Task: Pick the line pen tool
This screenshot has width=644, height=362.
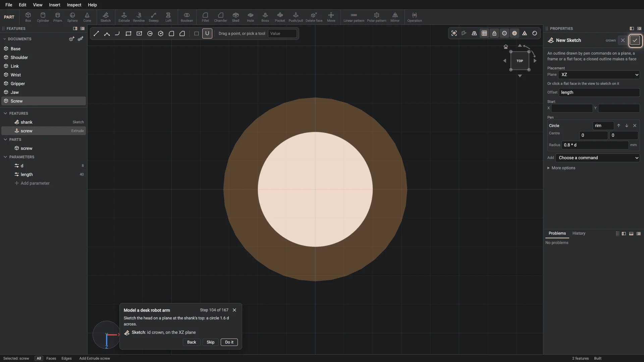Action: [x=96, y=34]
